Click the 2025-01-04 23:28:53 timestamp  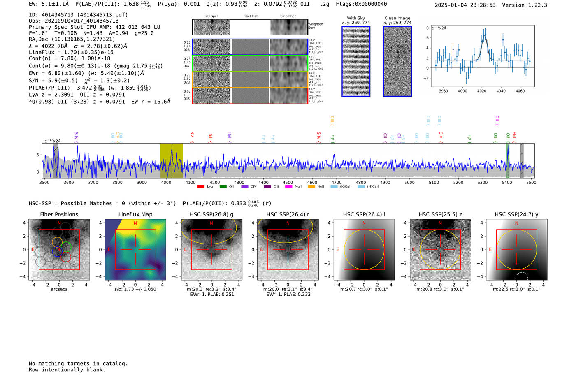(x=465, y=5)
